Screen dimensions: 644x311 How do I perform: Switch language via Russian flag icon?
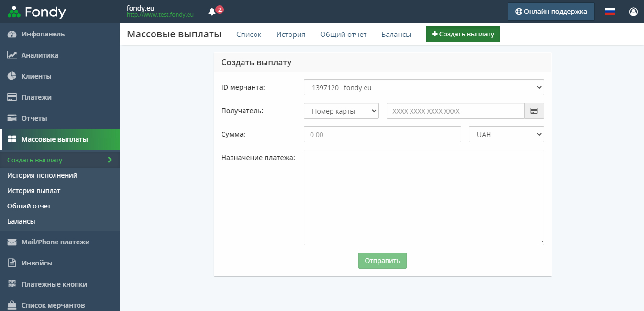coord(610,12)
